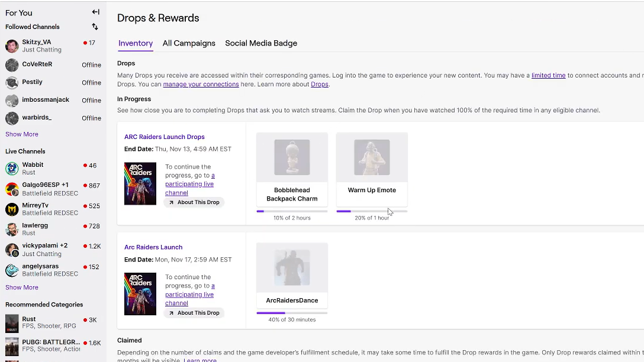Click About This Drop for Arc Raiders Launch
The width and height of the screenshot is (644, 362).
(194, 313)
